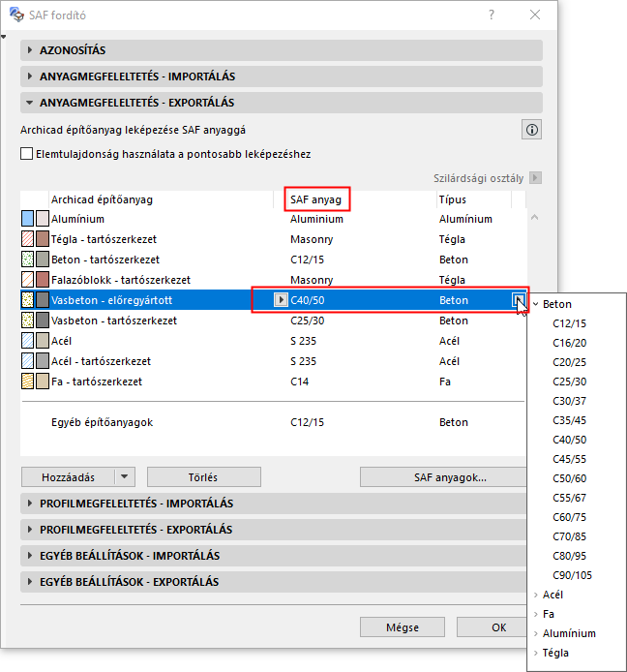Enable Elemtulajdonság használata checkbox
The width and height of the screenshot is (627, 672).
[26, 153]
